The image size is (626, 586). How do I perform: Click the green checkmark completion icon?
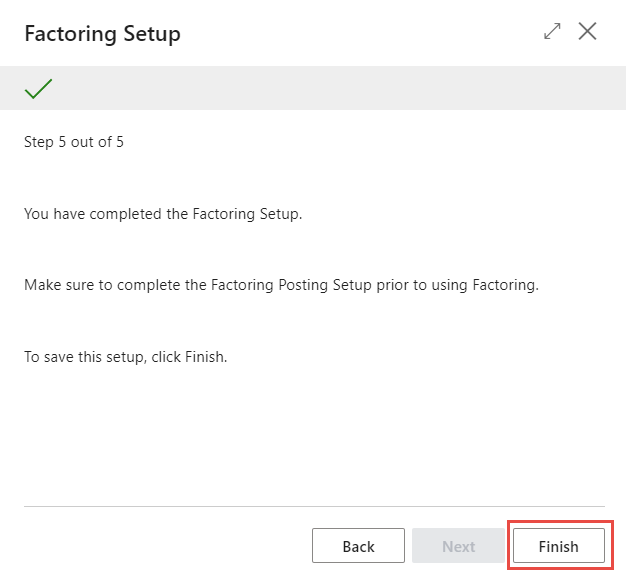click(38, 89)
